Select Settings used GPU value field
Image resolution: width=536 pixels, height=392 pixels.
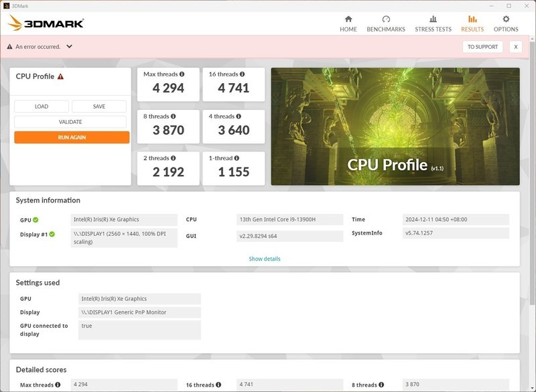pyautogui.click(x=139, y=299)
